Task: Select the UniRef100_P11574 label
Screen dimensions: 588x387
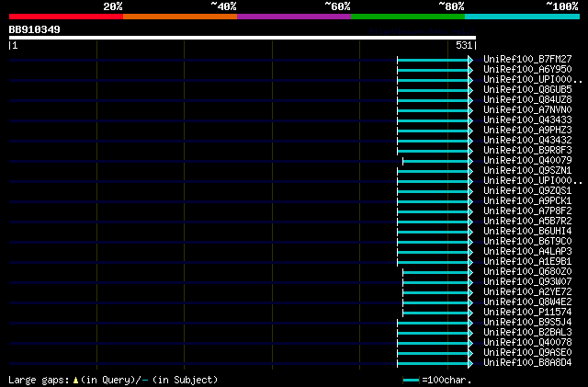Action: point(527,313)
